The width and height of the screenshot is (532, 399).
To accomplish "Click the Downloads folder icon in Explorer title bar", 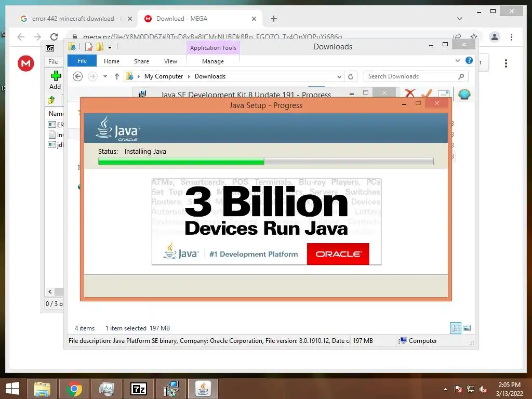I will 72,46.
